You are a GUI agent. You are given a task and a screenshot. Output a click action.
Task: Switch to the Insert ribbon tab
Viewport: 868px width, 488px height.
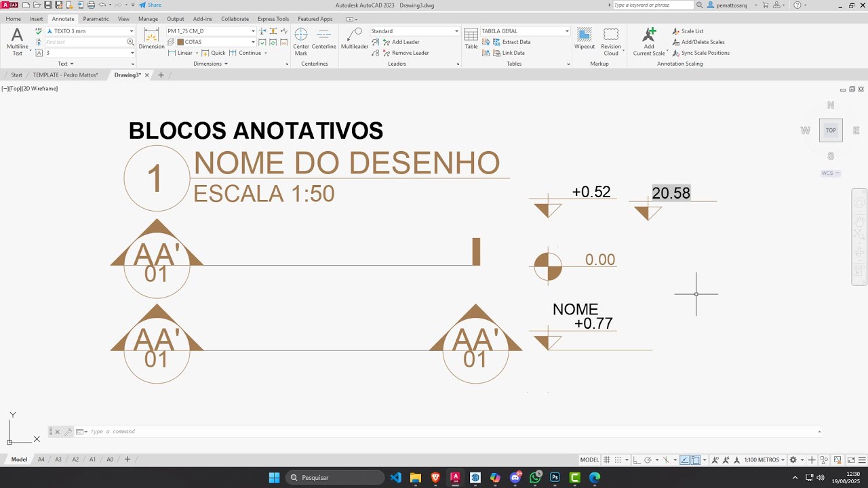[x=36, y=19]
